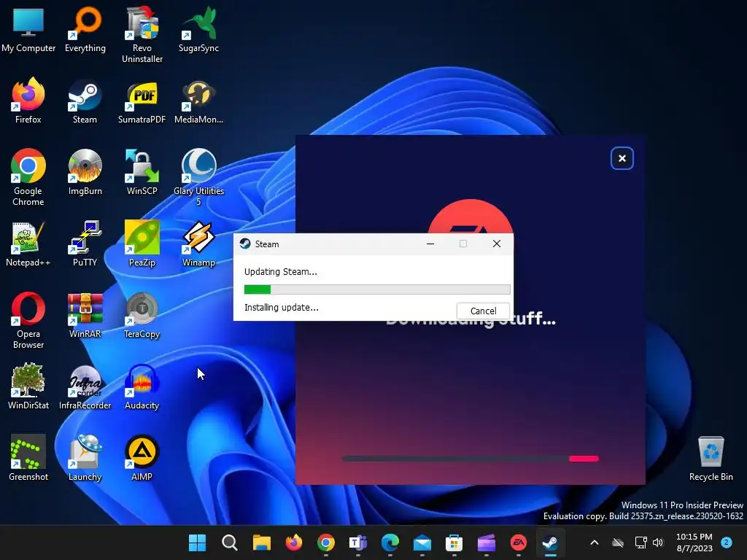This screenshot has width=747, height=560.
Task: Open PeaZip desktop shortcut
Action: [142, 244]
